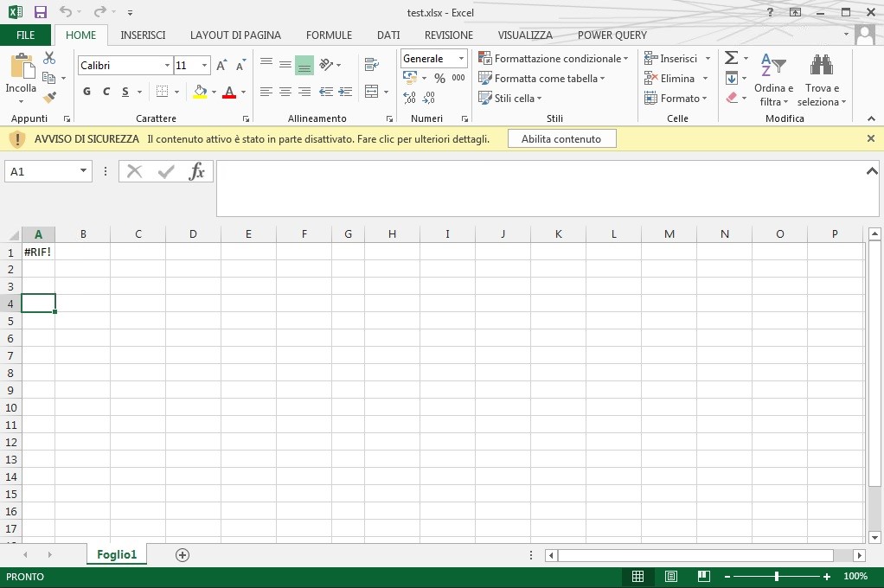
Task: Select cell A1 containing #RIF!
Action: click(38, 252)
